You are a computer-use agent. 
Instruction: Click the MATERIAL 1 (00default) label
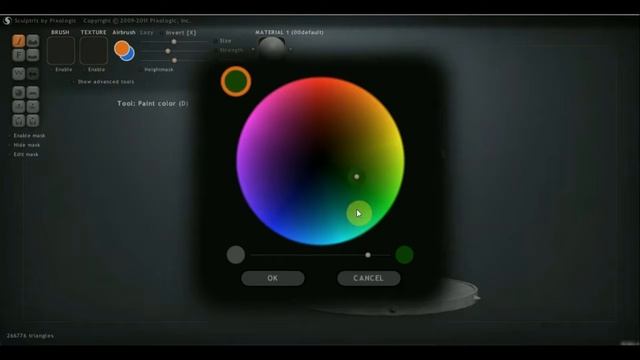pos(289,32)
